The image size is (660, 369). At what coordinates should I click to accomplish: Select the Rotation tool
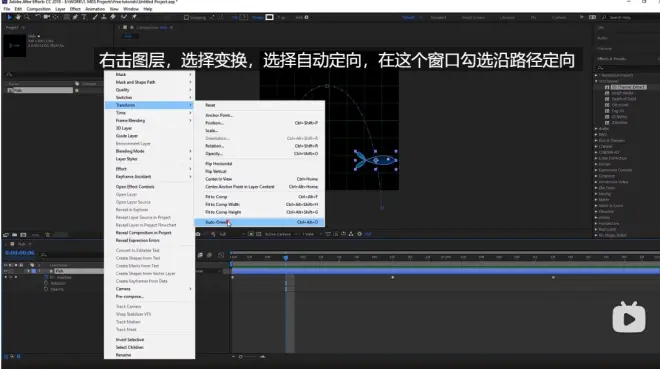point(38,17)
